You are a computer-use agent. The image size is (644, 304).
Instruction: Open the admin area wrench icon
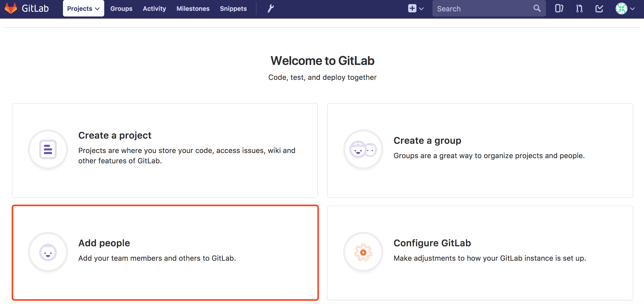coord(270,9)
